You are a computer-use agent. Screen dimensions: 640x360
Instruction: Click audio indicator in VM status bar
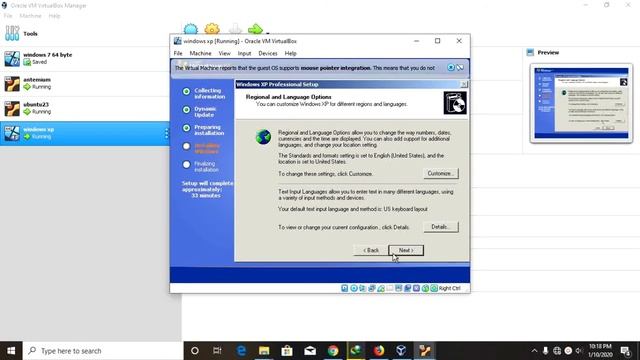tap(362, 289)
